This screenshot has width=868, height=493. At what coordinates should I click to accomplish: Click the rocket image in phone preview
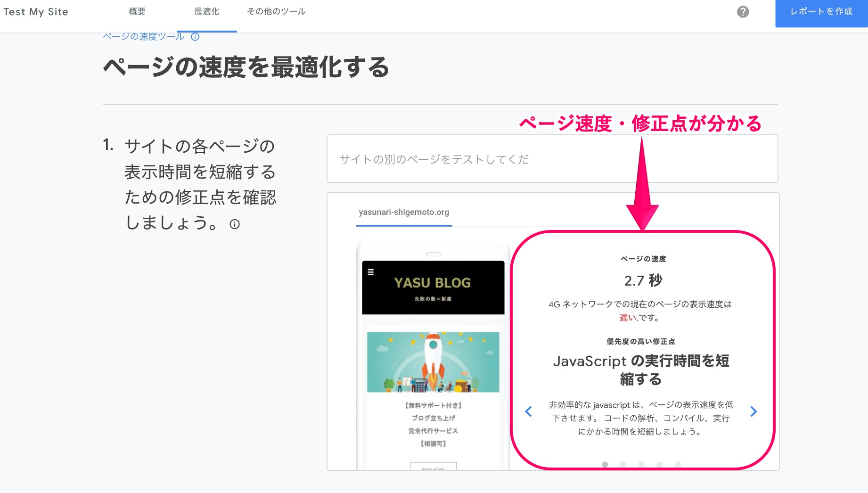[433, 362]
